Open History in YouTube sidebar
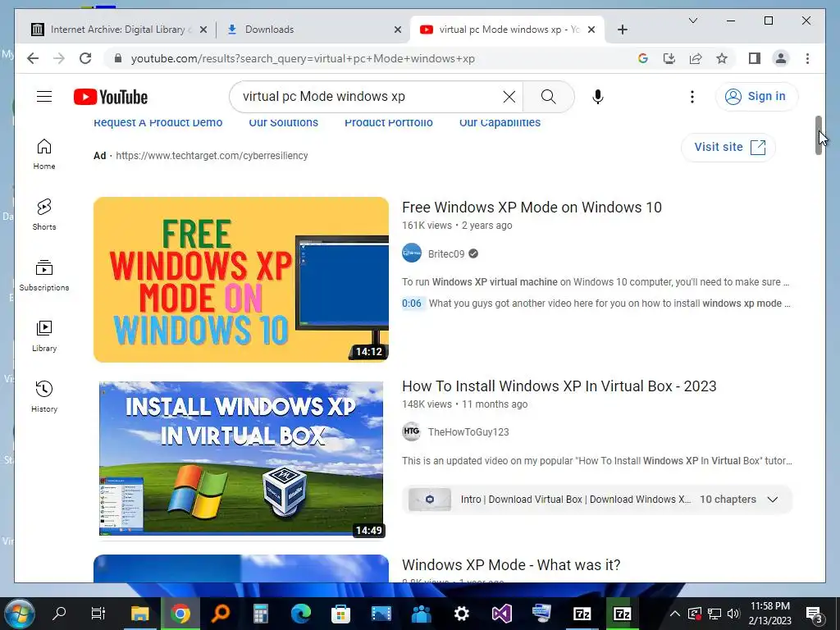The height and width of the screenshot is (630, 840). coord(44,396)
